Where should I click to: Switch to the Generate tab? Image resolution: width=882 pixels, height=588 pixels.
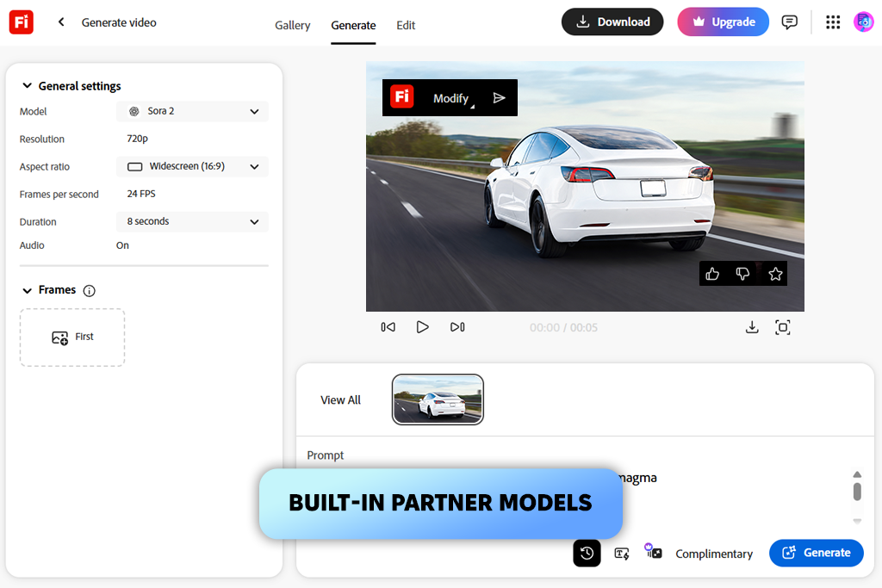click(x=353, y=25)
